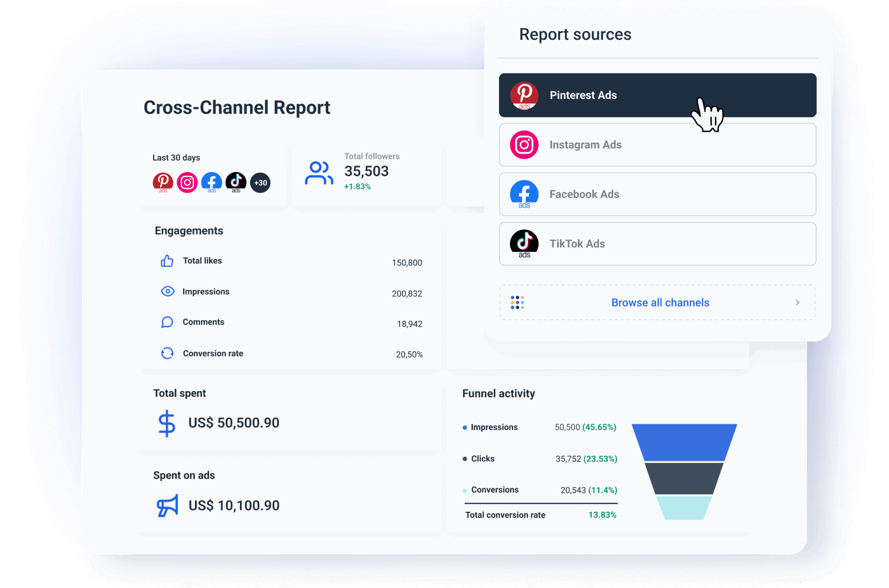Click the eye icon next to Impressions
Screen dimensions: 889x588
click(x=166, y=291)
